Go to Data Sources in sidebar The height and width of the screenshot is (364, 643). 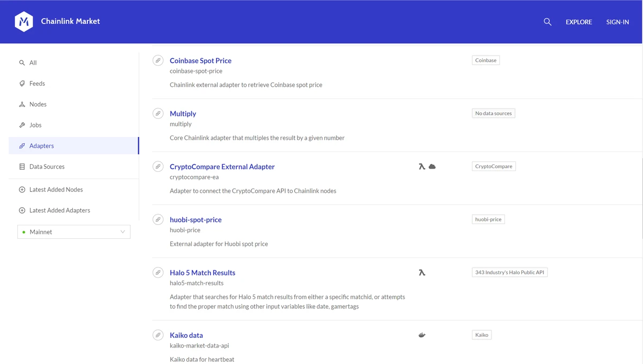click(x=47, y=166)
